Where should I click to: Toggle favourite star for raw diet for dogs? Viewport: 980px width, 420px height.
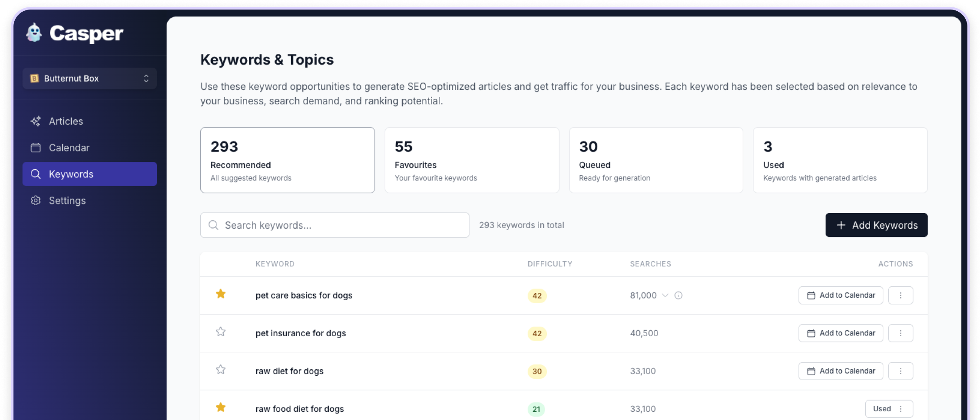[221, 370]
